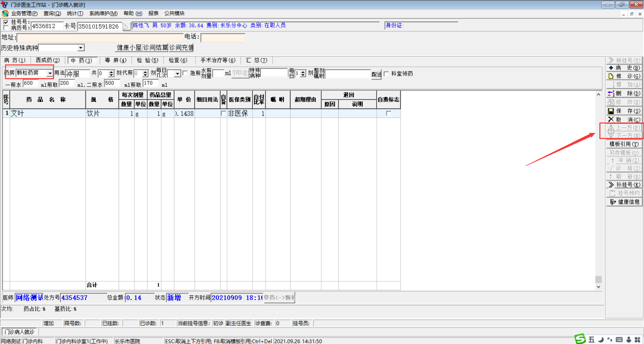Open 健康信息 health information
Viewport: 644px width, 344px height.
coord(624,202)
